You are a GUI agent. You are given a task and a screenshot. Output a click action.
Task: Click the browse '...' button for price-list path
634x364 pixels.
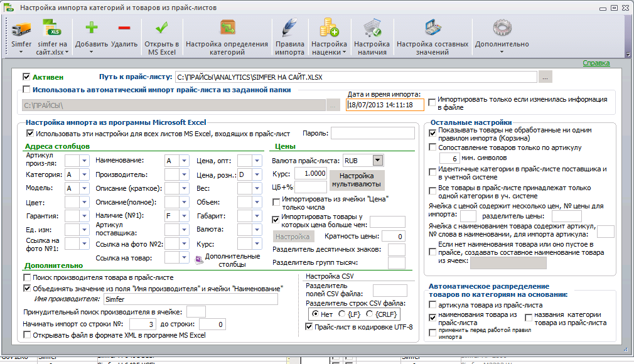(x=545, y=77)
